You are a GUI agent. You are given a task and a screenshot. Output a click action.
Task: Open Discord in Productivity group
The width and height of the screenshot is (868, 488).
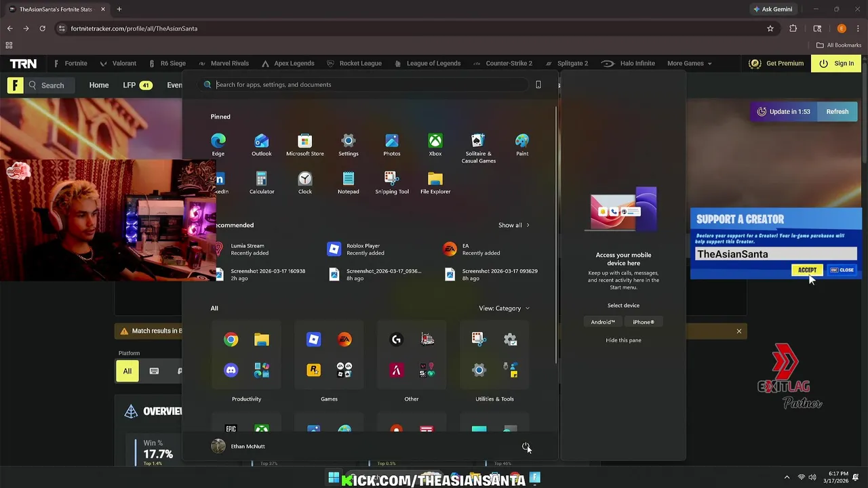tap(231, 370)
